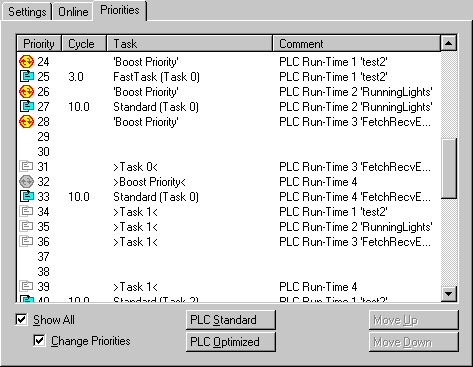Open the Online tab

click(x=73, y=12)
